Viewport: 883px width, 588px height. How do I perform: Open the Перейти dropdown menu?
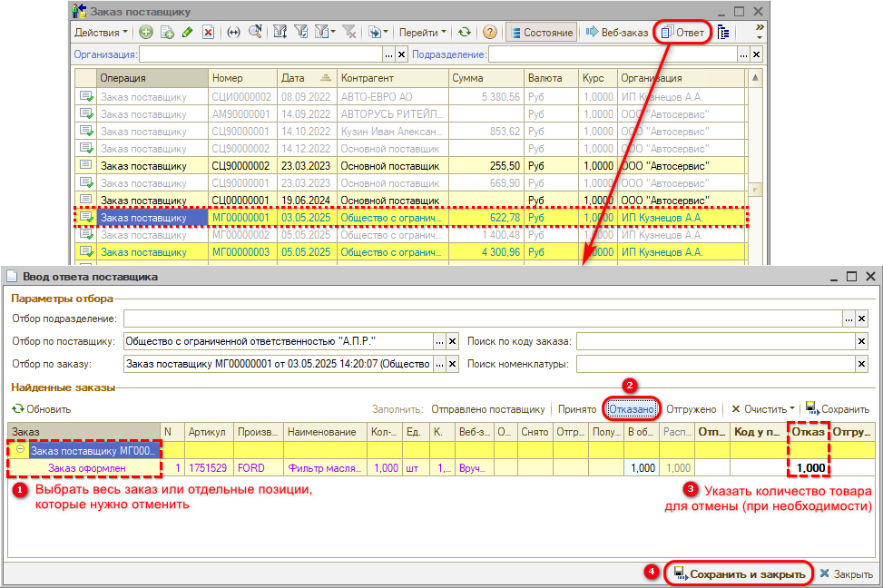tap(423, 32)
